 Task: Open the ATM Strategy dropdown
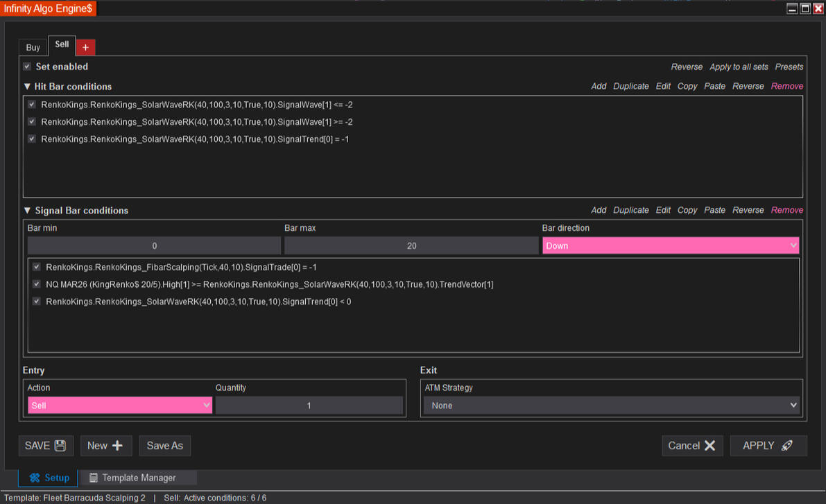[x=611, y=406]
